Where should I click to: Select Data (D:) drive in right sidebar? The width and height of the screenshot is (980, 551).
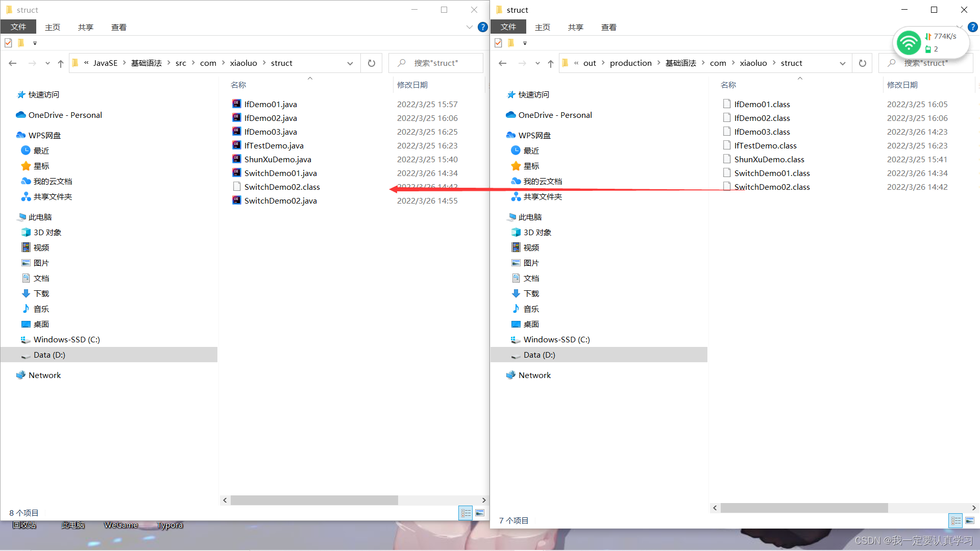(539, 355)
